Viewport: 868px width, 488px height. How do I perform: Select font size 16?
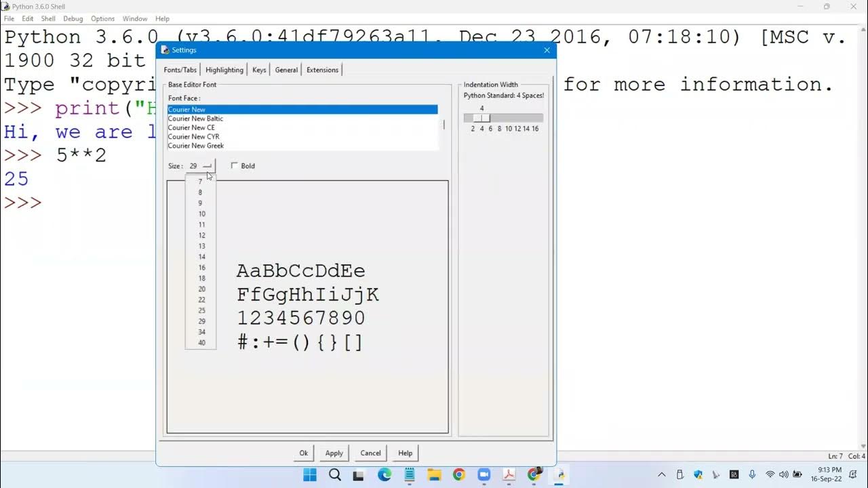click(x=201, y=268)
